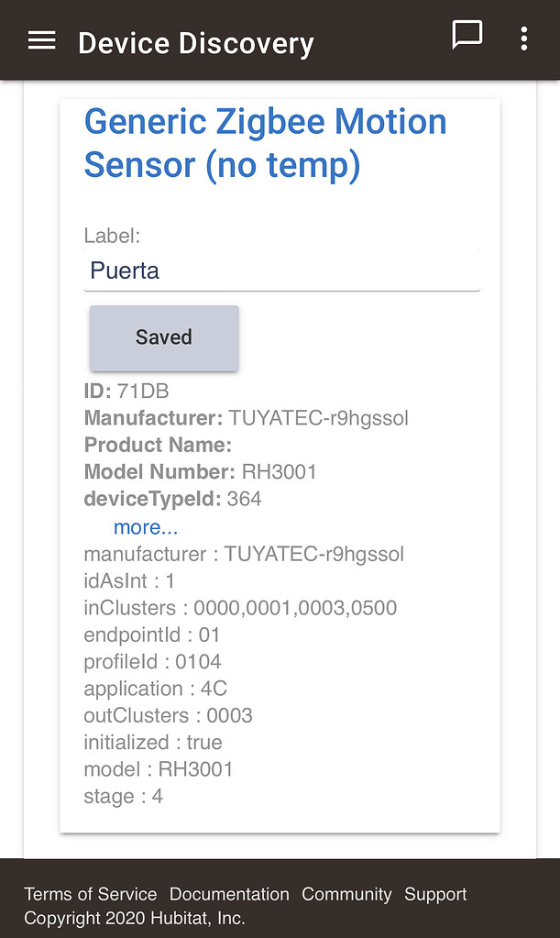
Task: Open the Generic Zigbee Motion Sensor device page
Action: (x=265, y=143)
